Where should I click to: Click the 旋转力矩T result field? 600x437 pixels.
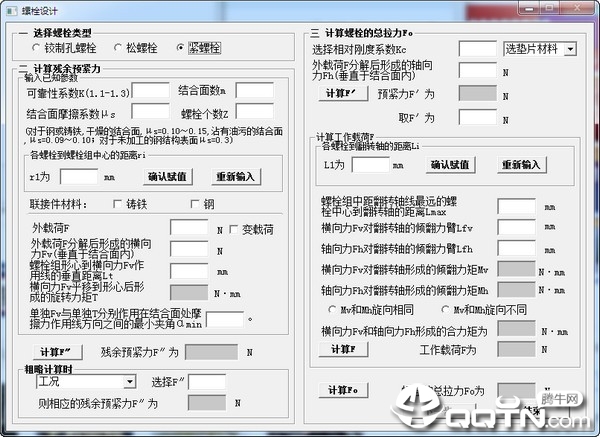(x=189, y=293)
